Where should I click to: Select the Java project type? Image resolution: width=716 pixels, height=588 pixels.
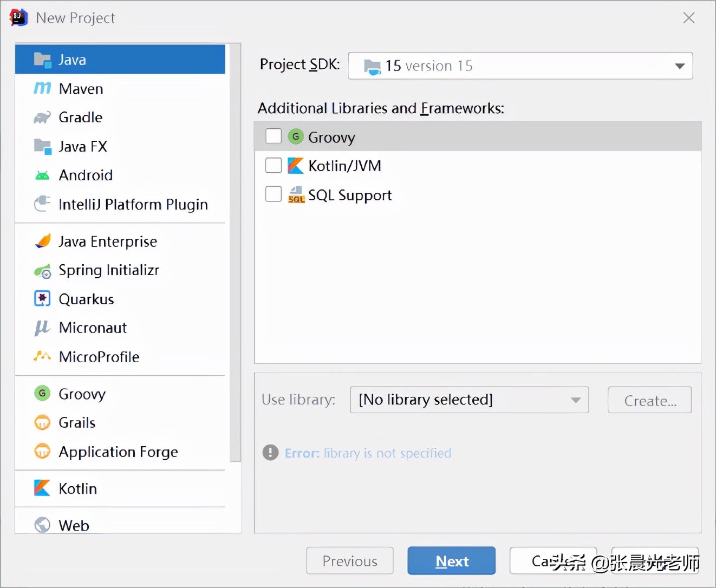point(120,60)
